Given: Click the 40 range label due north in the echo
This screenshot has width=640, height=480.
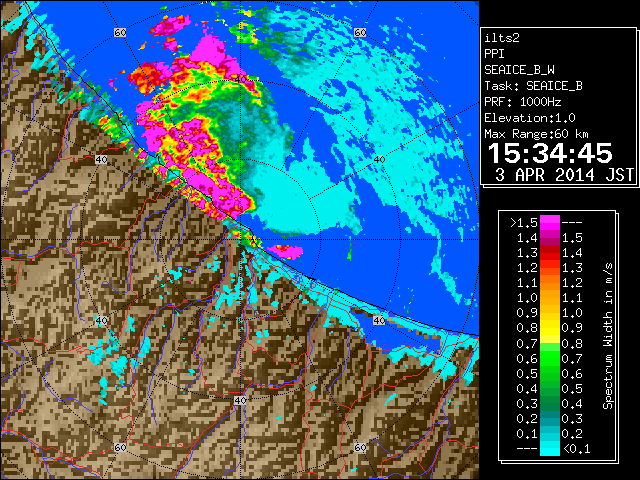Looking at the screenshot, I should pyautogui.click(x=240, y=79).
